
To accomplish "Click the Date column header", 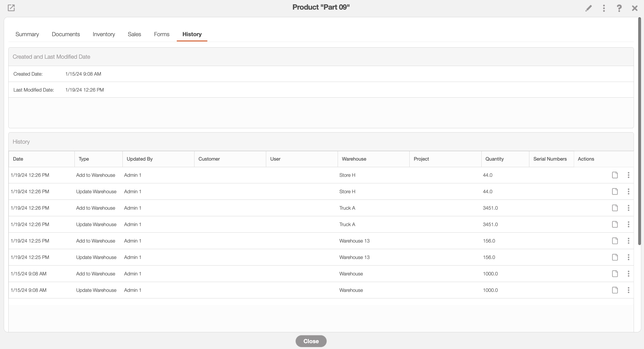I will click(18, 159).
